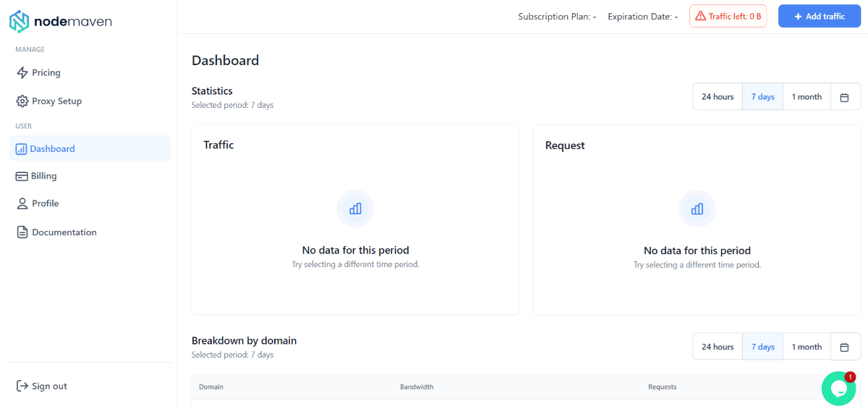Click the Requests column header

(x=663, y=387)
